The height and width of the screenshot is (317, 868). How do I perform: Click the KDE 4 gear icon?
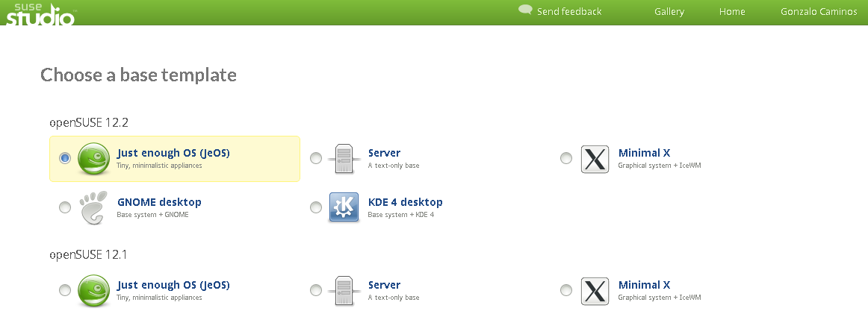pyautogui.click(x=344, y=207)
